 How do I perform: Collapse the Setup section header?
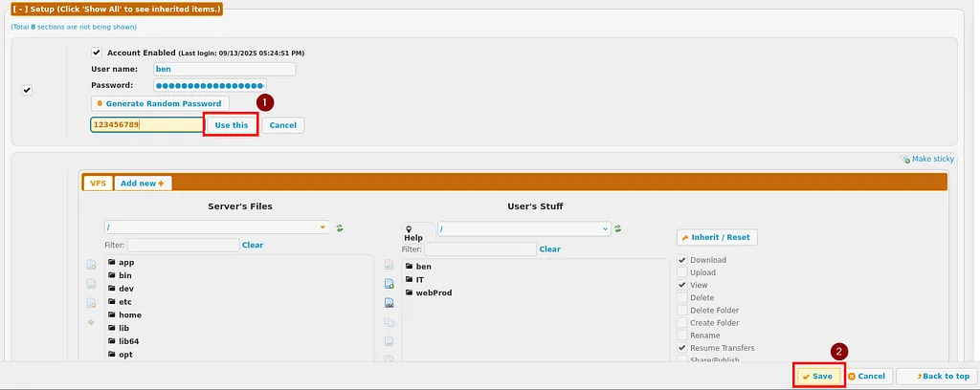point(116,9)
